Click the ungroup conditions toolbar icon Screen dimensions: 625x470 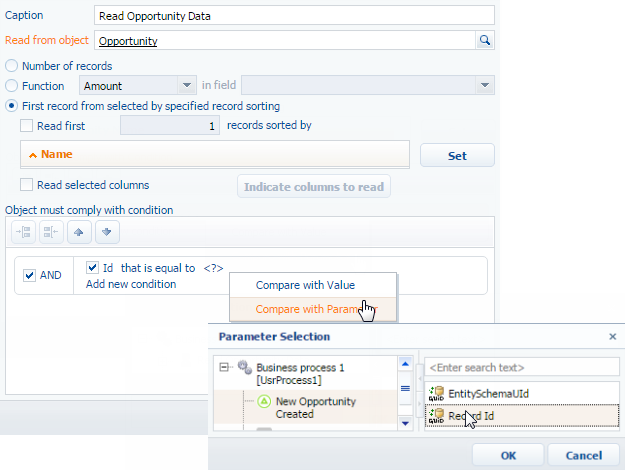[x=53, y=232]
